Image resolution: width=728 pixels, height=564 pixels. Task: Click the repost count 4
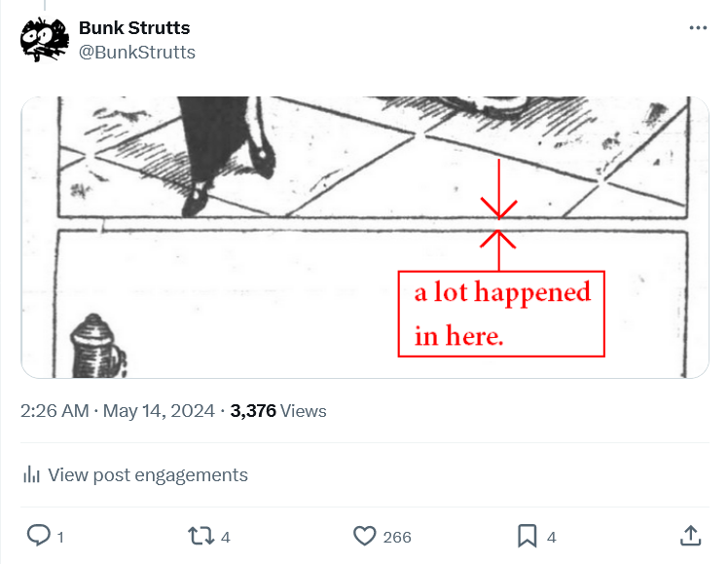point(225,537)
